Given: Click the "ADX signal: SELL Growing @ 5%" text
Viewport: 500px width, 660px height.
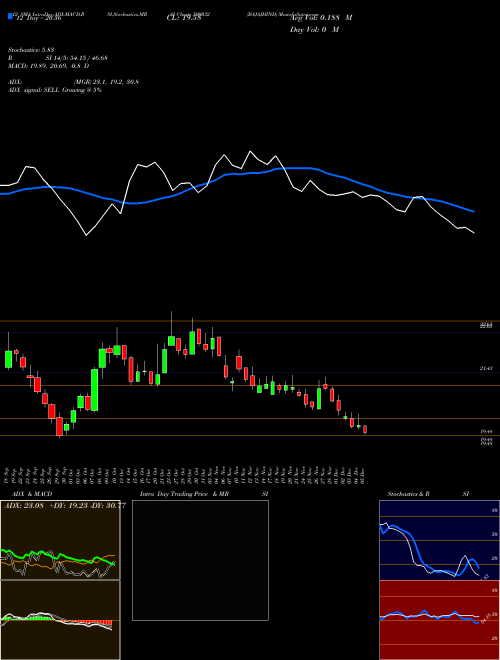Looking at the screenshot, I should [55, 90].
